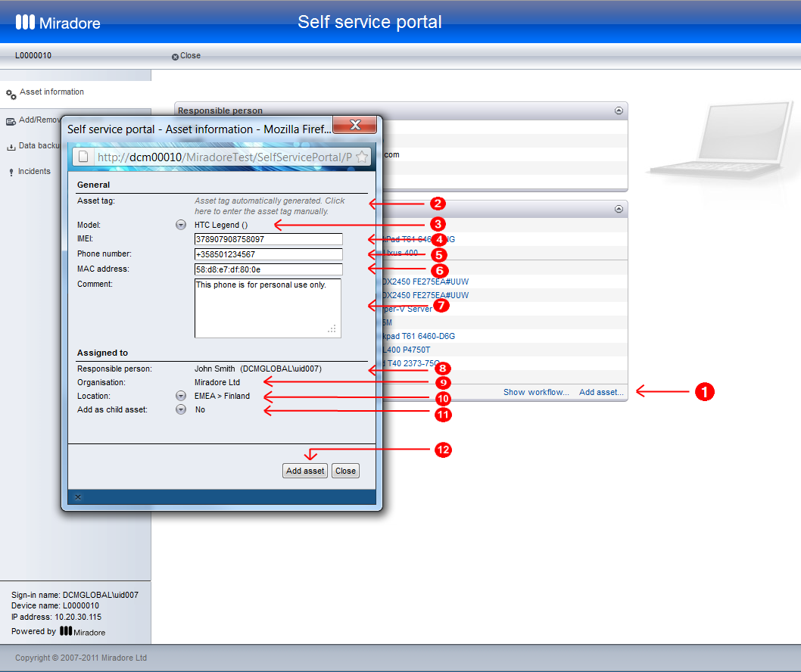Click the per-V Server asset link
This screenshot has height=672, width=801.
click(x=407, y=309)
